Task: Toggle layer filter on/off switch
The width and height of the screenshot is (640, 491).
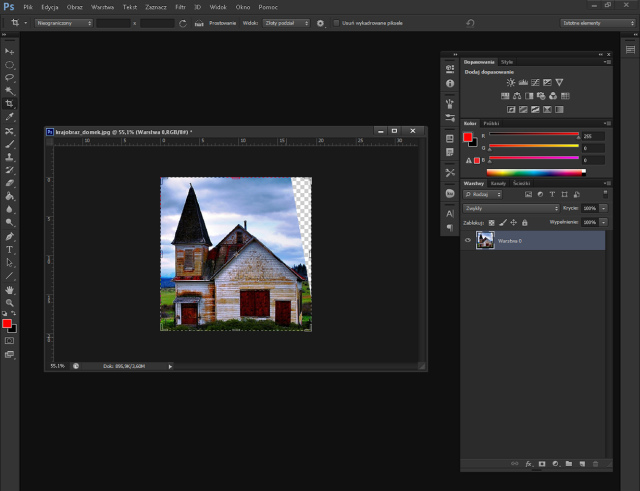Action: (605, 194)
